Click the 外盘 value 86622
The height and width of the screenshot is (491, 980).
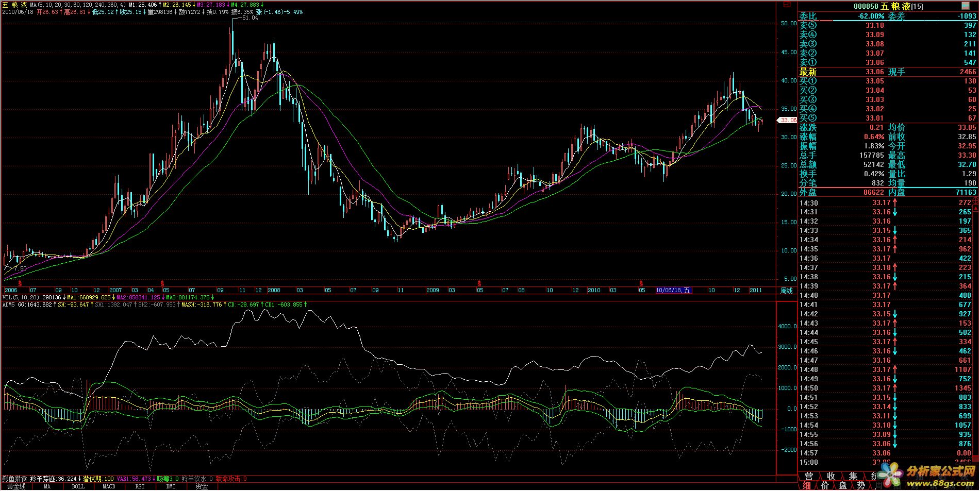coord(874,192)
